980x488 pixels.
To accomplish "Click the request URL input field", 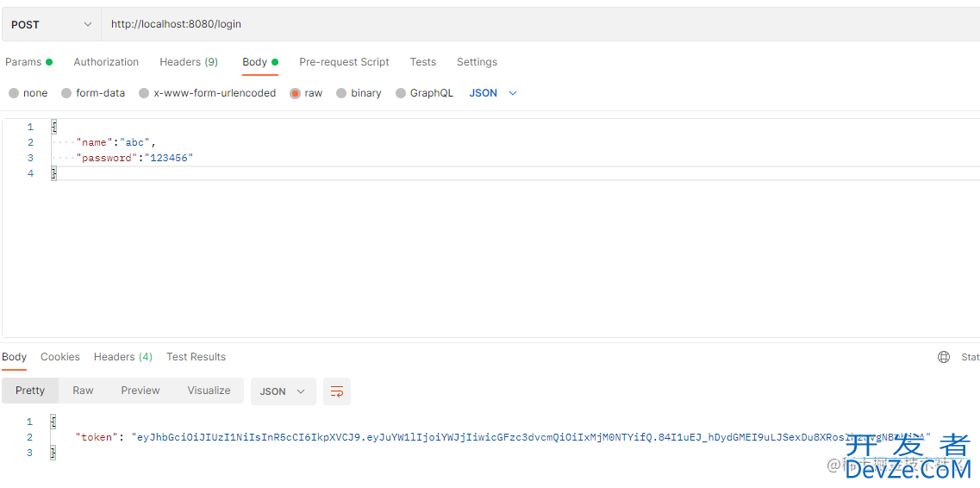I will (x=517, y=25).
